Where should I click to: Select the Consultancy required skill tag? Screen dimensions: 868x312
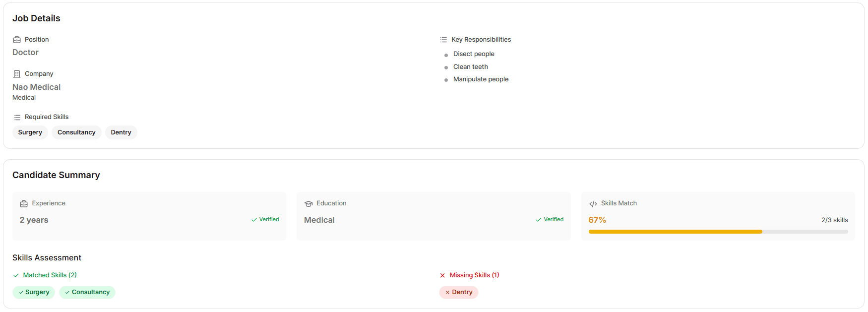[x=76, y=132]
